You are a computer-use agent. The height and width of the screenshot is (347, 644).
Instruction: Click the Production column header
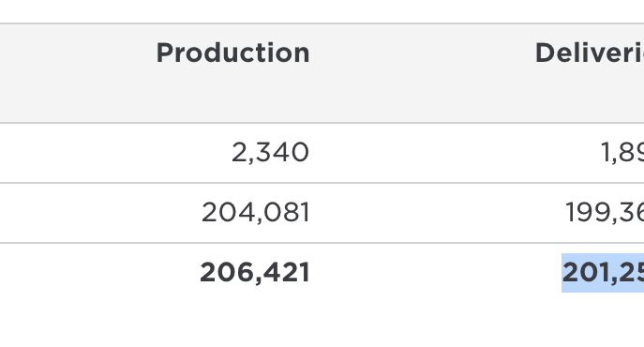tap(232, 53)
